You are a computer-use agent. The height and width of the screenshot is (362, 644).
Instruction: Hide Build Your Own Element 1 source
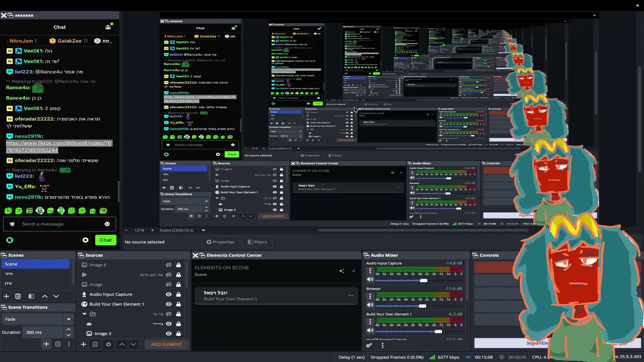point(169,304)
